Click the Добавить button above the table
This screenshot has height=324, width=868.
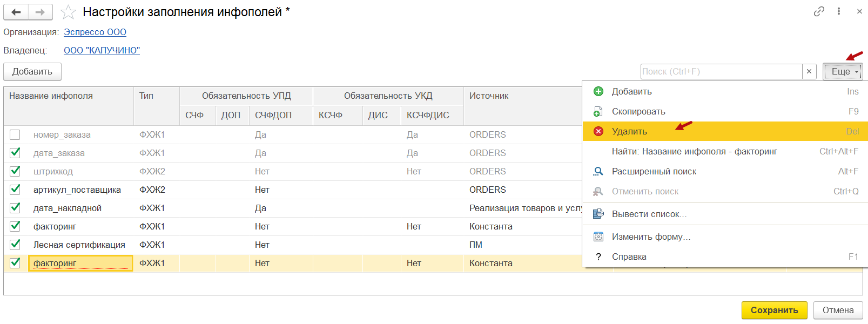[32, 71]
